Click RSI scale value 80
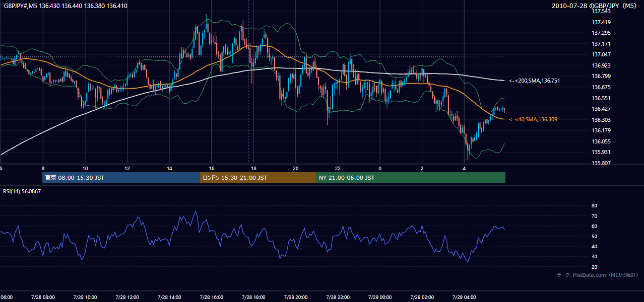This screenshot has height=302, width=644. point(595,206)
